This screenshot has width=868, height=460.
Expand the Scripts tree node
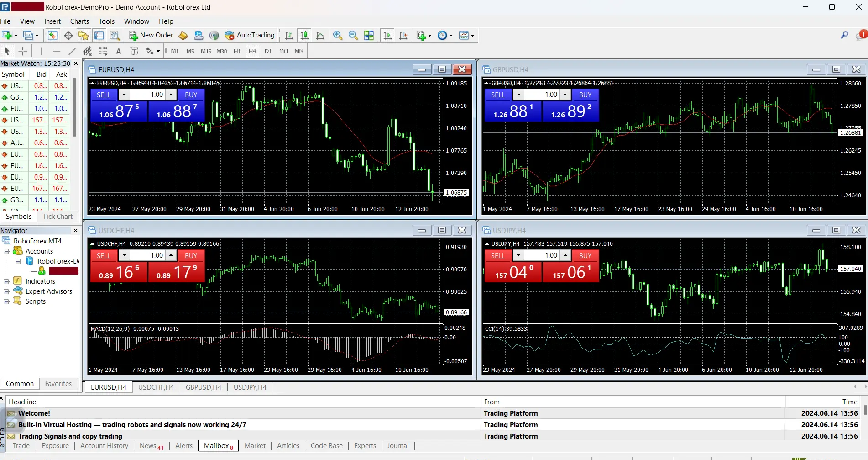click(6, 301)
